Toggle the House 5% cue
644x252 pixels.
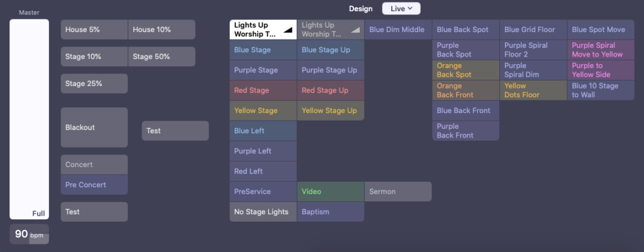(94, 30)
